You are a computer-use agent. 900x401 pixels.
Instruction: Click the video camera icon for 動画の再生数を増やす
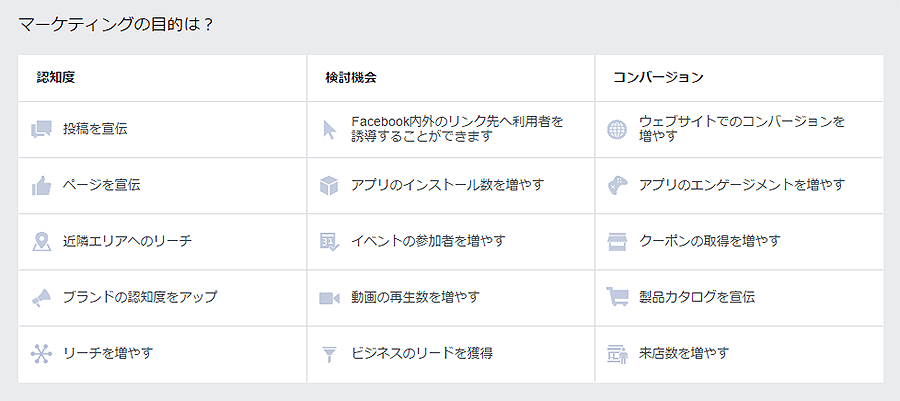[329, 298]
